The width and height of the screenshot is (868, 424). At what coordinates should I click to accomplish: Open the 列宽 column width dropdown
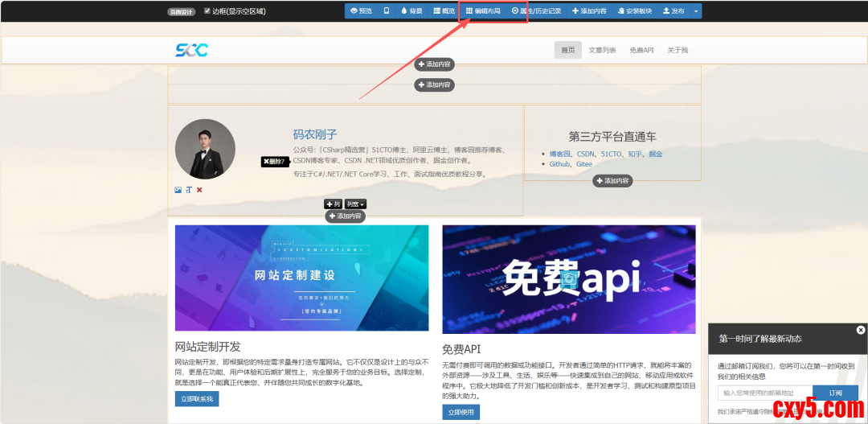[x=355, y=204]
